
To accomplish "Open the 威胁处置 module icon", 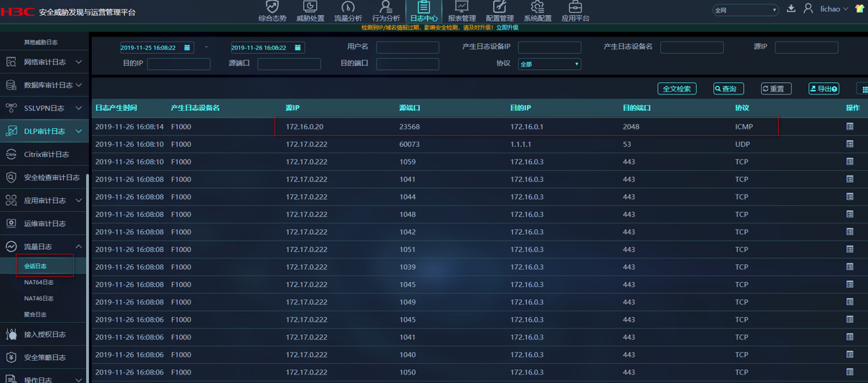I will tap(310, 8).
